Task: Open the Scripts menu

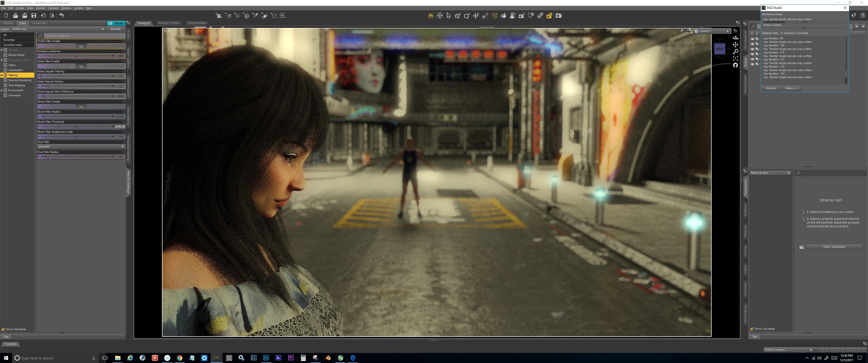Action: point(78,8)
